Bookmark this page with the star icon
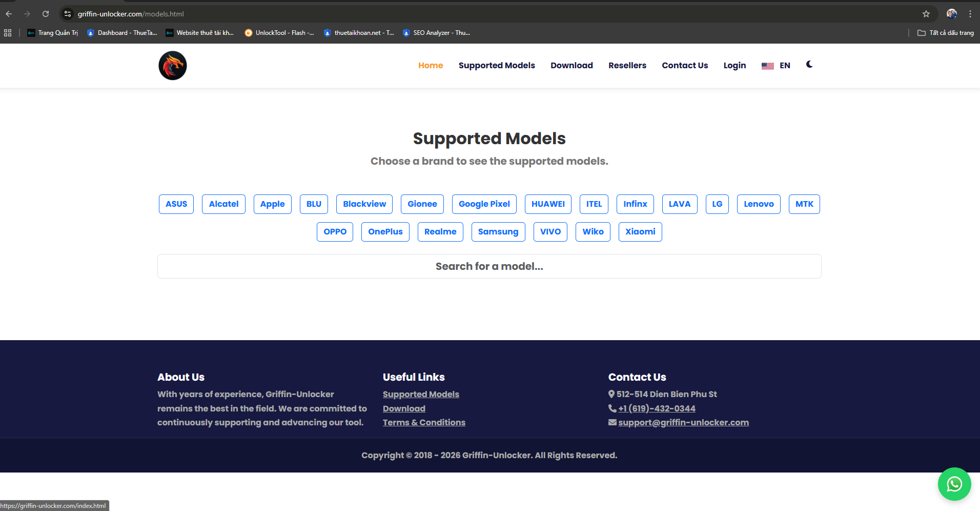This screenshot has width=980, height=511. tap(926, 14)
